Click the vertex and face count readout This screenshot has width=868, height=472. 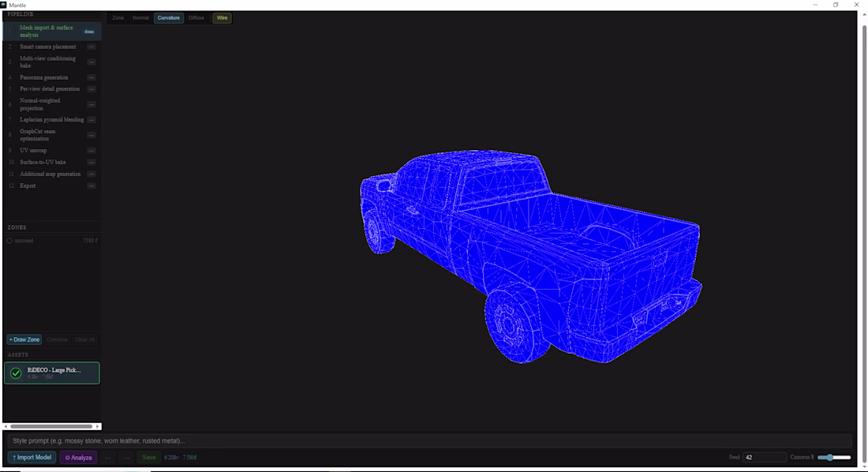(x=181, y=458)
